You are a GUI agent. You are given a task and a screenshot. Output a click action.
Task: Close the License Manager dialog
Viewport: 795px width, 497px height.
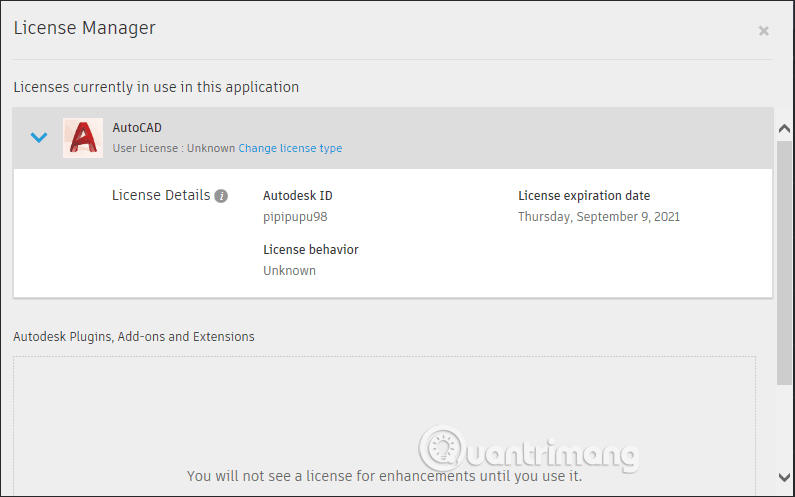coord(764,31)
